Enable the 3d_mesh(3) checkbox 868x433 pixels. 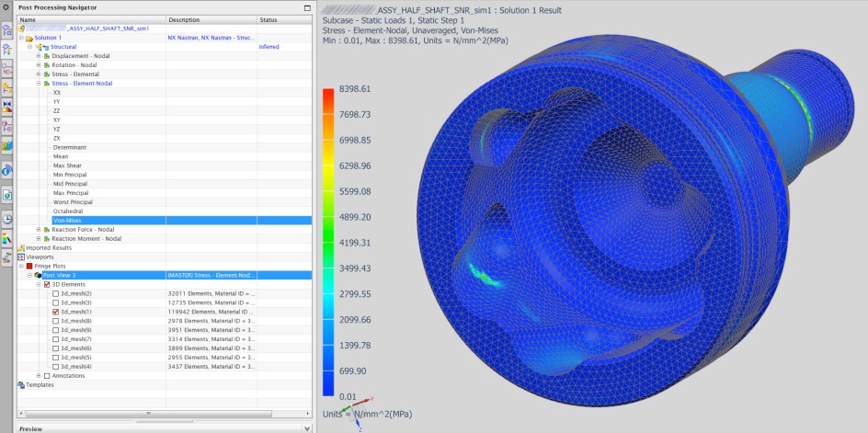click(x=55, y=302)
